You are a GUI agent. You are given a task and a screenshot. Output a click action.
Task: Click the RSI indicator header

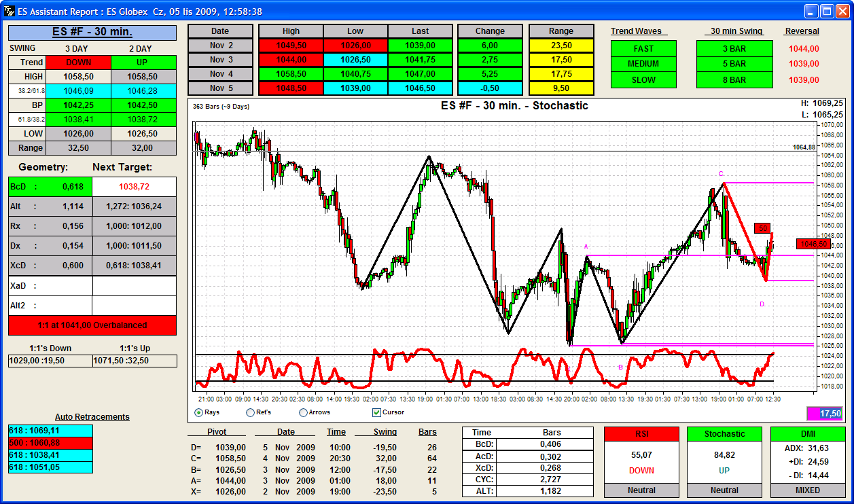click(641, 434)
